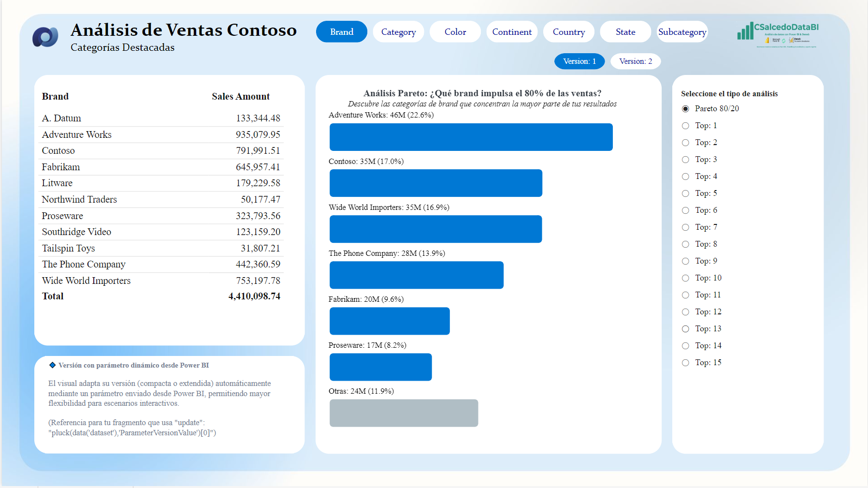Select the Top: 10 radio button

[685, 278]
